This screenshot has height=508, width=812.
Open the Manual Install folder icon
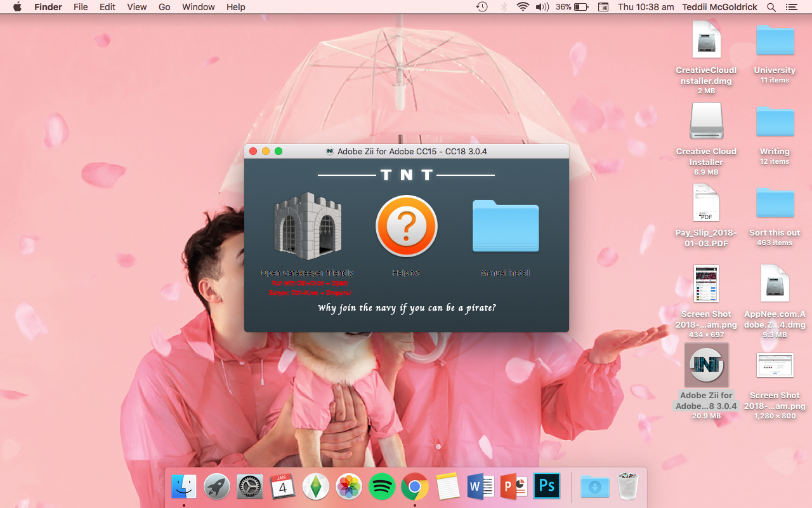coord(506,225)
